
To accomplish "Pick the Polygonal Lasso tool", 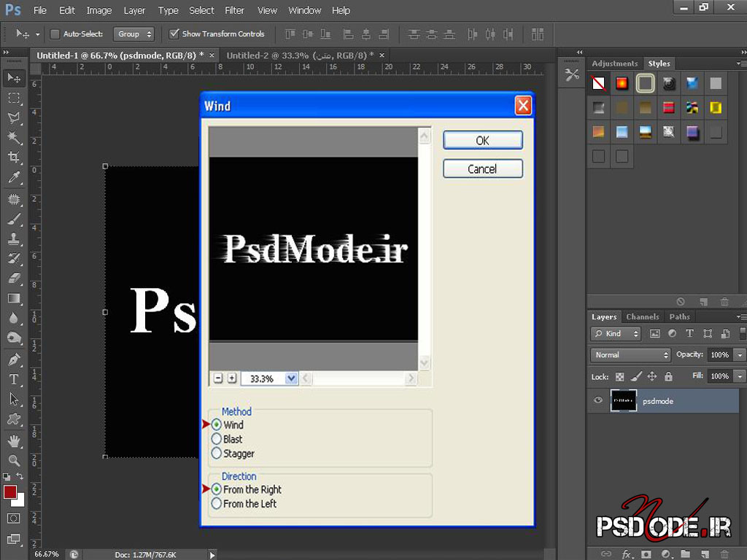I will coord(14,117).
